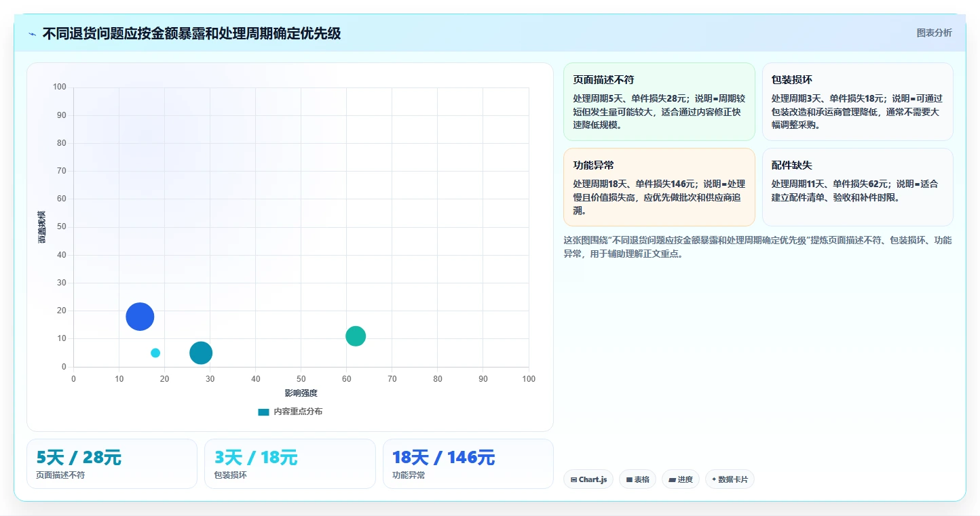
Task: Open the 包装损坏 info card
Action: (x=858, y=102)
